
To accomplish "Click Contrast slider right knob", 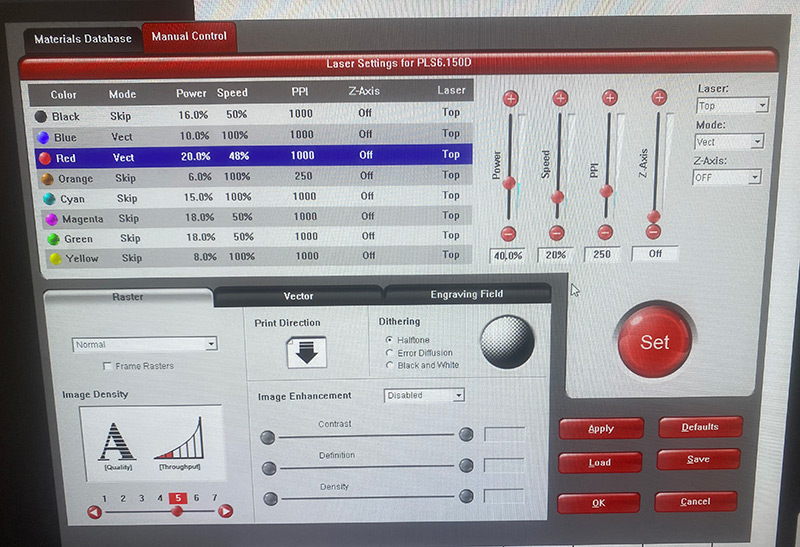I will click(x=466, y=434).
